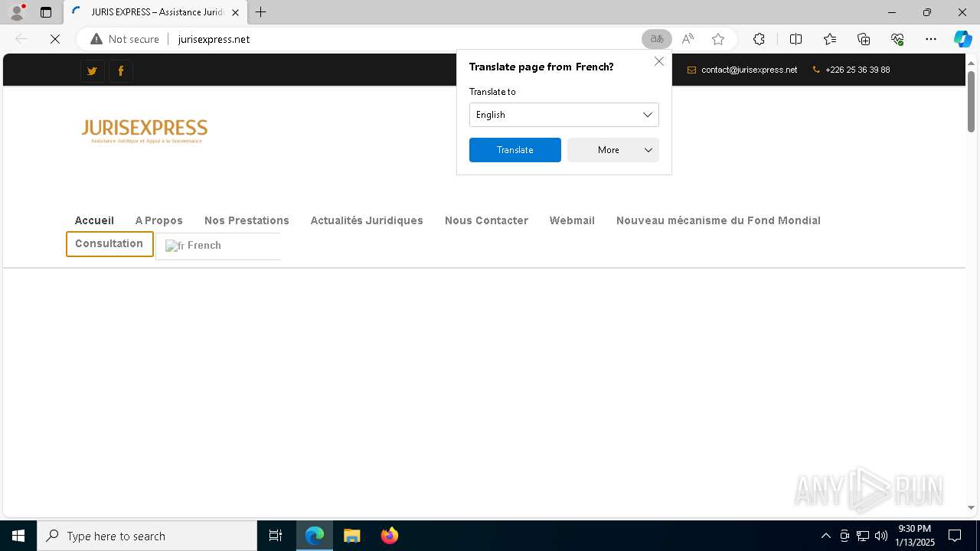Click the translate icon in address bar

point(657,39)
